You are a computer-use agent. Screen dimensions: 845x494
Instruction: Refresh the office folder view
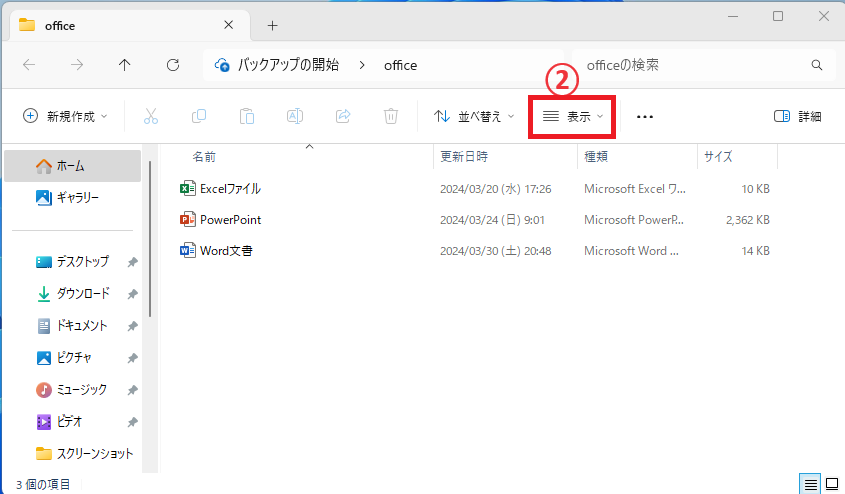(x=173, y=65)
